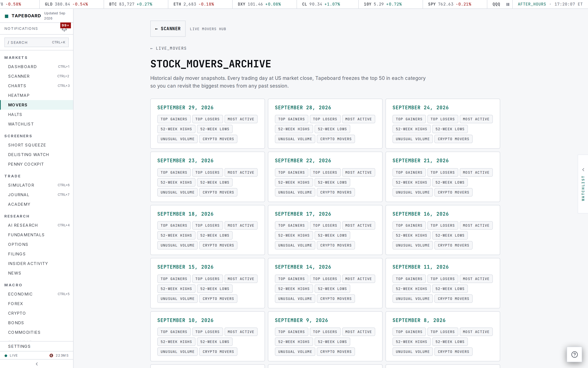This screenshot has height=368, width=588.
Task: Open September 11 Crypto Movers
Action: click(x=453, y=299)
